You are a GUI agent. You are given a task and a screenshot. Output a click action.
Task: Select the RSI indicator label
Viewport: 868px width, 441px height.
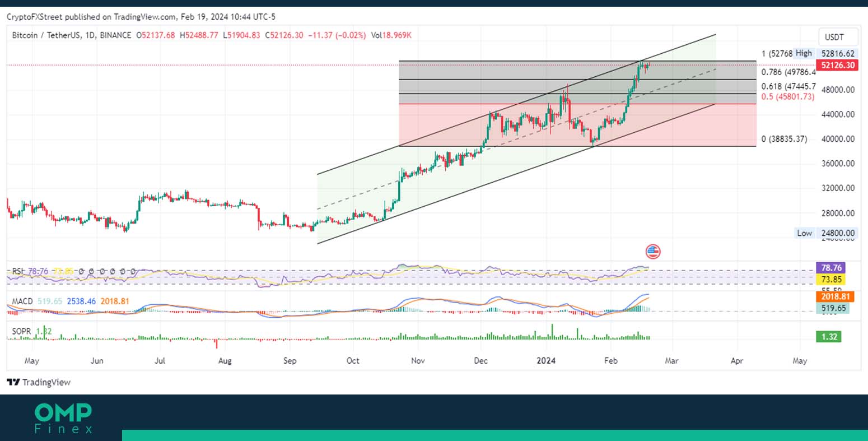18,271
